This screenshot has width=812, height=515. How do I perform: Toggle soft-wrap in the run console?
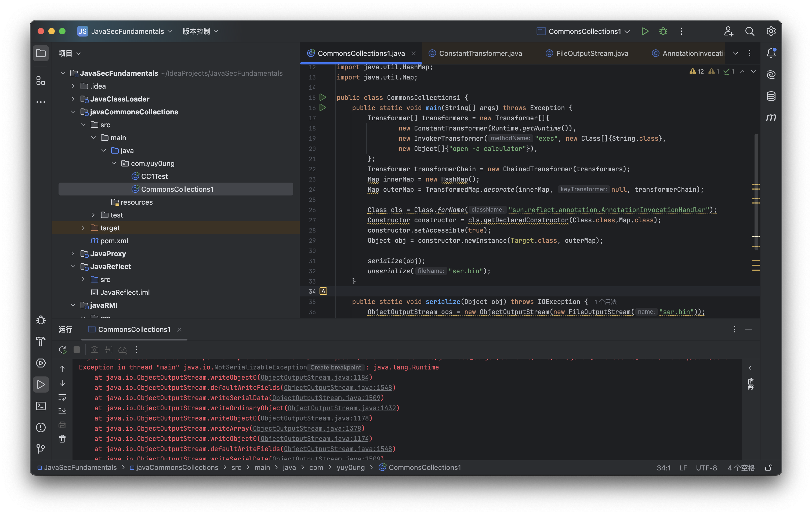coord(62,397)
